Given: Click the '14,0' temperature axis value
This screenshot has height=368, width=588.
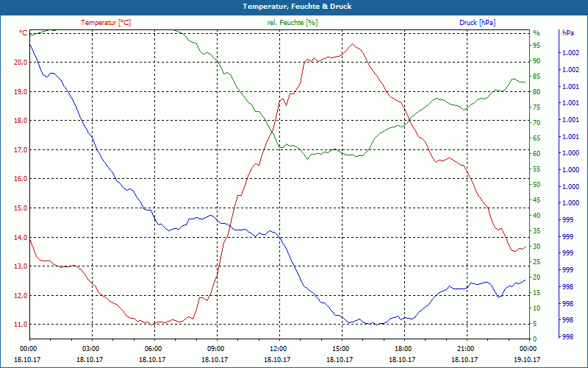Looking at the screenshot, I should [x=21, y=237].
